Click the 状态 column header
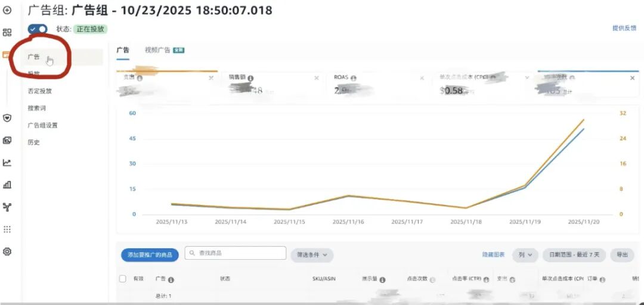 (225, 279)
